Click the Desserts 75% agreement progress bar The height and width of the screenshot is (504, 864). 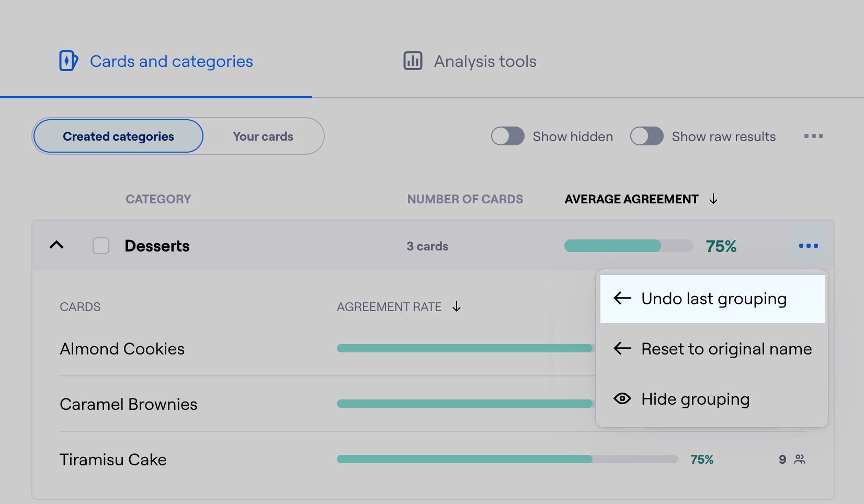628,246
